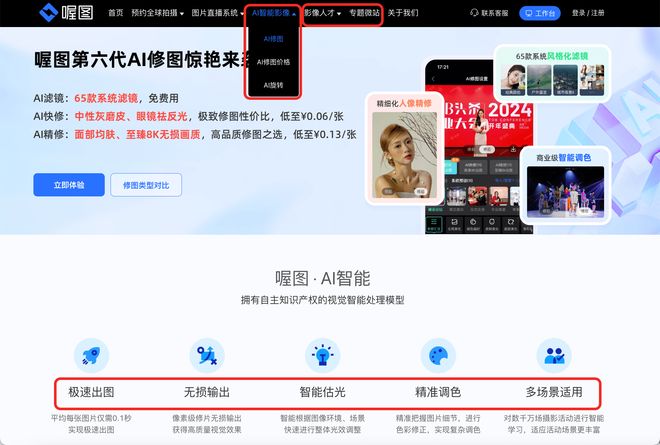Open the 工作台 button
This screenshot has height=445, width=660.
[540, 13]
